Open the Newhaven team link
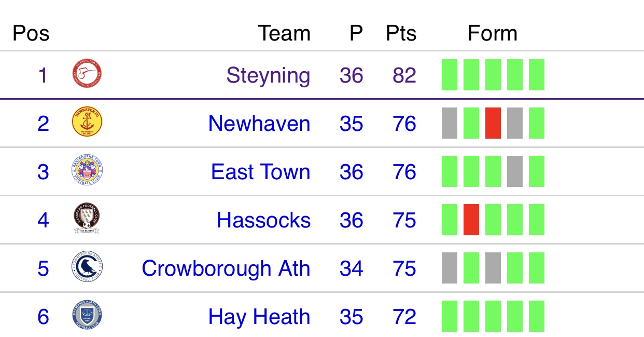The width and height of the screenshot is (644, 337). pyautogui.click(x=259, y=124)
